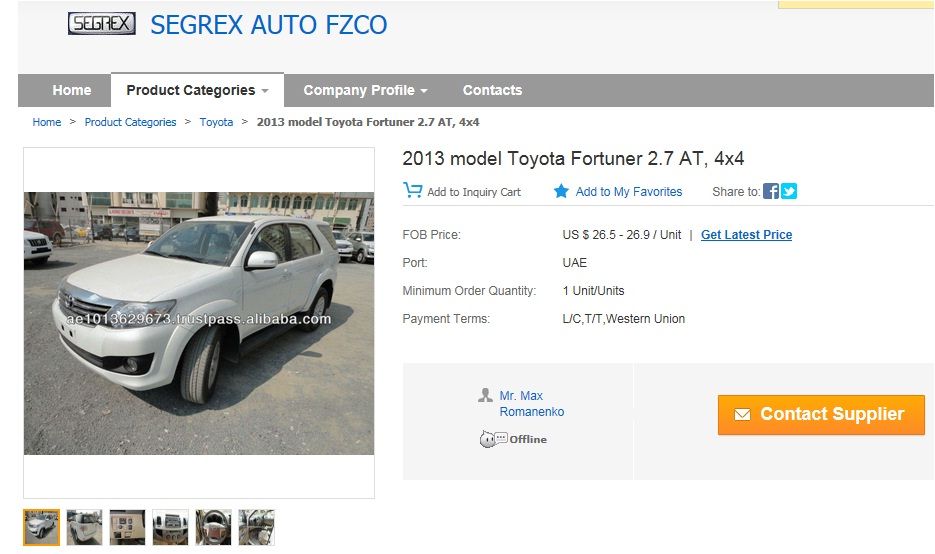This screenshot has width=935, height=554.
Task: Click the Segrex company logo
Action: [x=101, y=23]
